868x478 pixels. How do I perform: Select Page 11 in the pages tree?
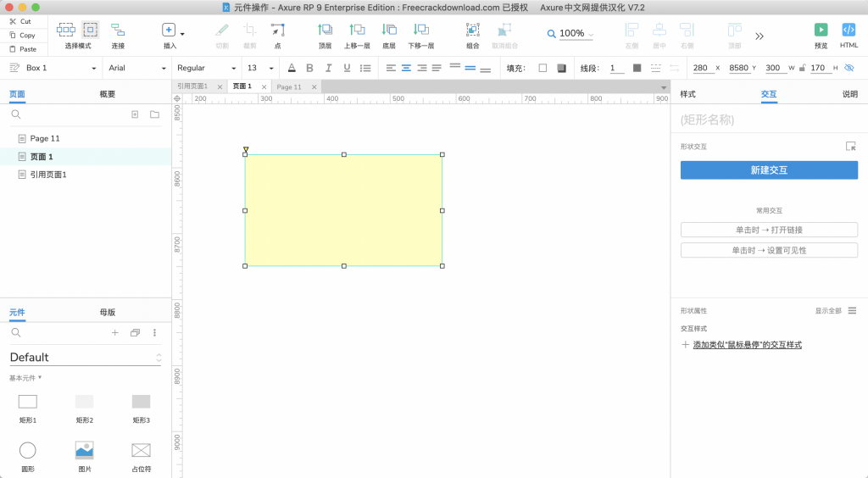[x=45, y=138]
